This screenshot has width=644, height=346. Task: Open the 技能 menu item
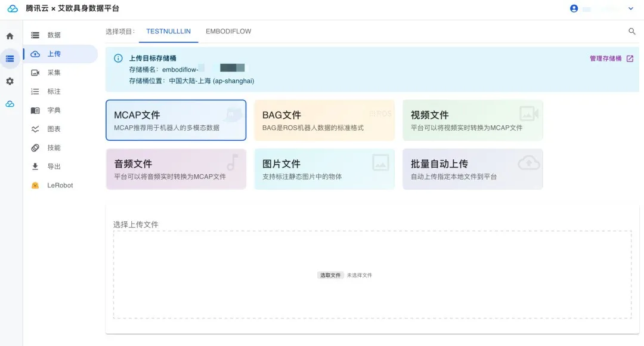tap(60, 147)
